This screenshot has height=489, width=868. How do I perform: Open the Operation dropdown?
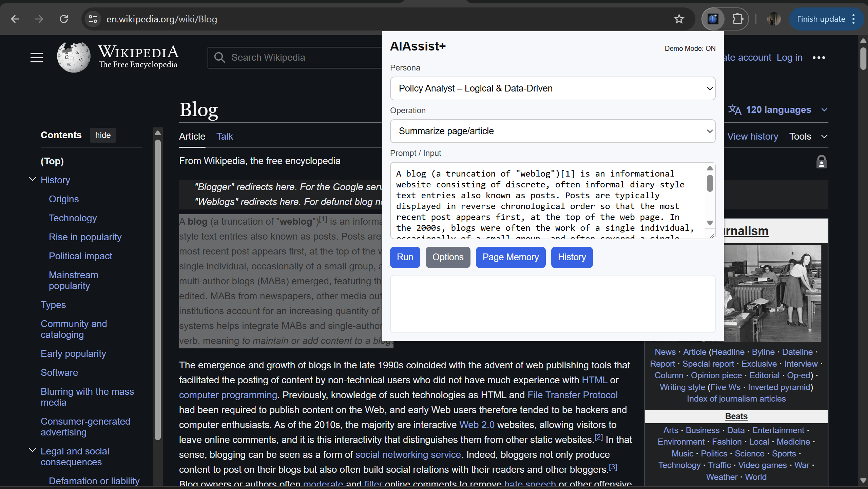click(x=553, y=131)
